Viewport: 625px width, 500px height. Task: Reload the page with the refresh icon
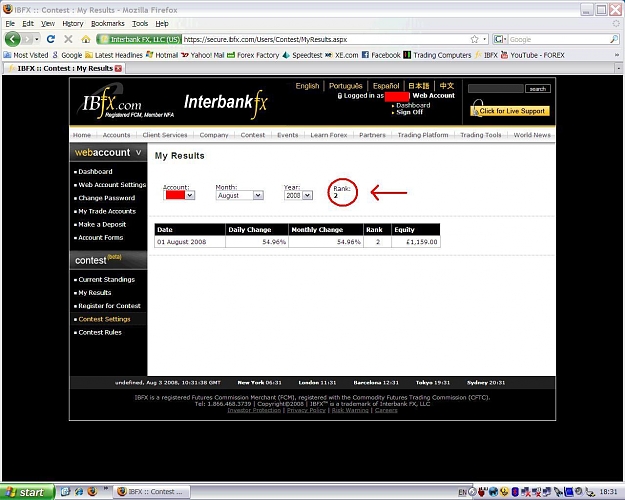click(51, 39)
